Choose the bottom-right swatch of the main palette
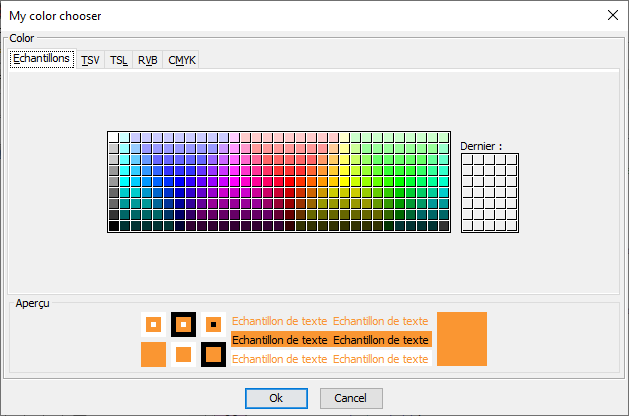Image resolution: width=629 pixels, height=416 pixels. [x=444, y=226]
